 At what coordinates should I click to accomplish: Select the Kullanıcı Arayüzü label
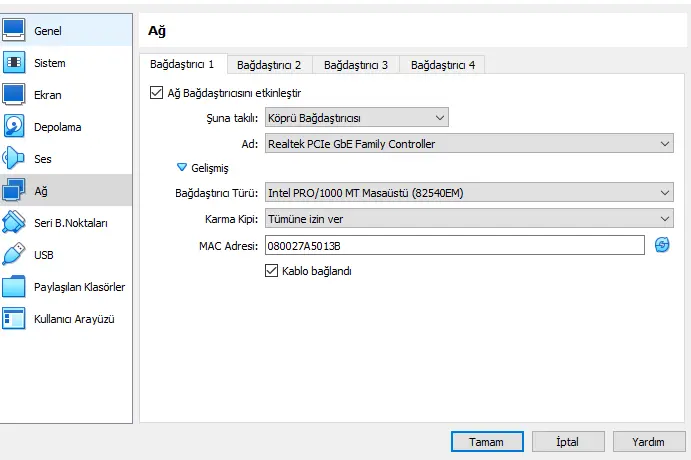[x=74, y=319]
